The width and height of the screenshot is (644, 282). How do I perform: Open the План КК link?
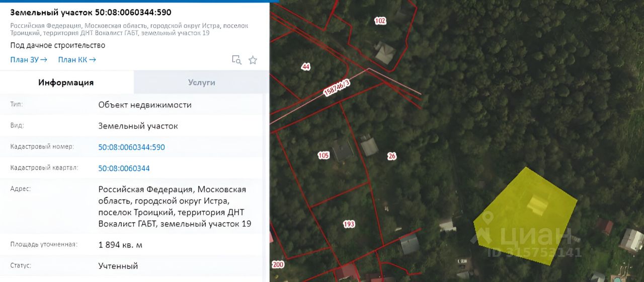click(77, 59)
